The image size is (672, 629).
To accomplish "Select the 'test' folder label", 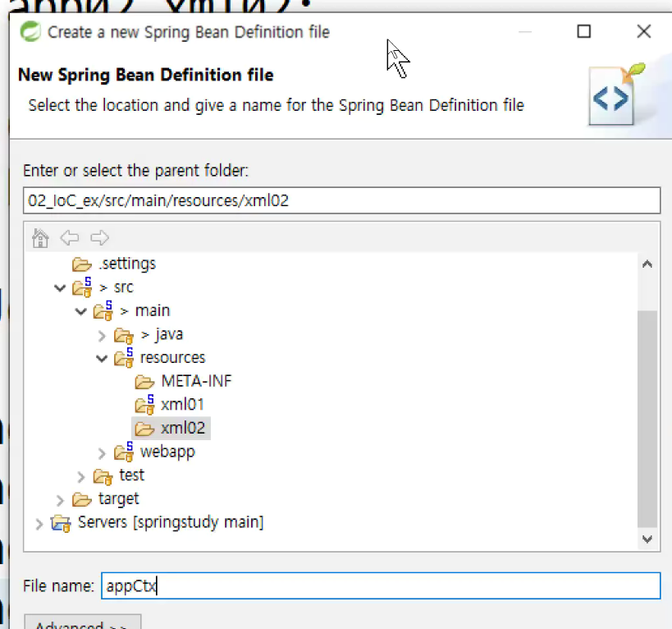I will (131, 475).
